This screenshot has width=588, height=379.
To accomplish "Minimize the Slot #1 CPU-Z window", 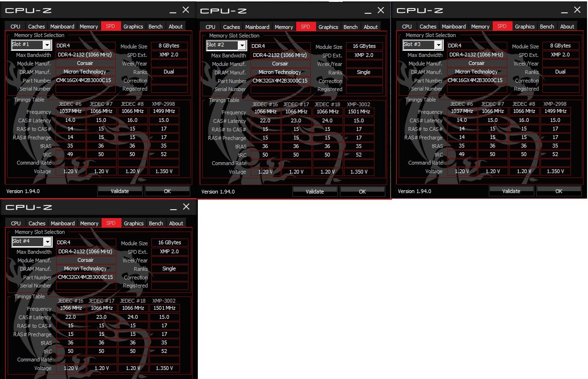I will (172, 10).
